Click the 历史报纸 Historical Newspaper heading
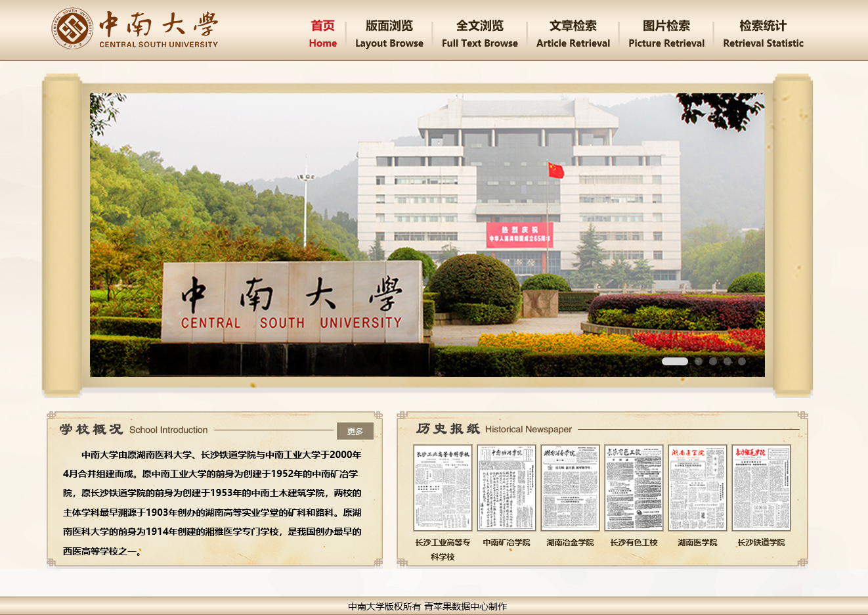This screenshot has height=615, width=868. tap(494, 429)
